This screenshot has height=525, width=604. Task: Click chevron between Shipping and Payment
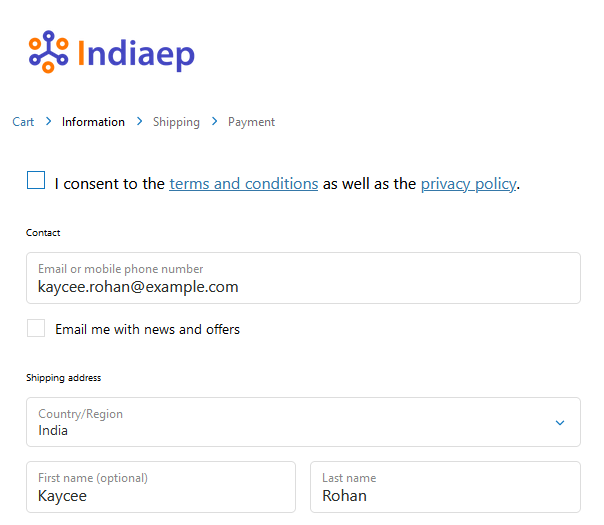click(x=214, y=122)
